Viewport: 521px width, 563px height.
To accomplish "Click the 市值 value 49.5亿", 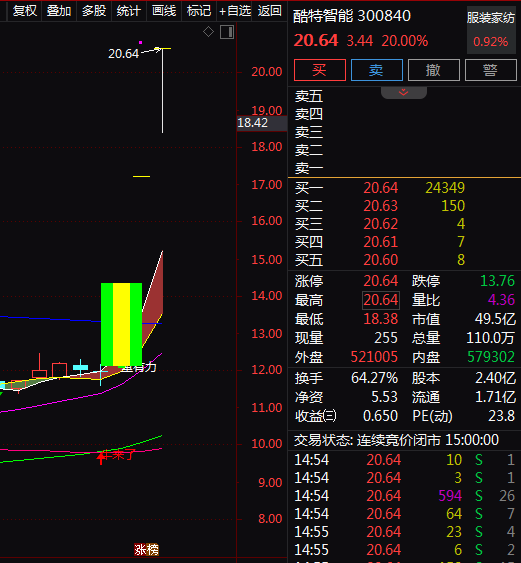I will click(x=495, y=319).
